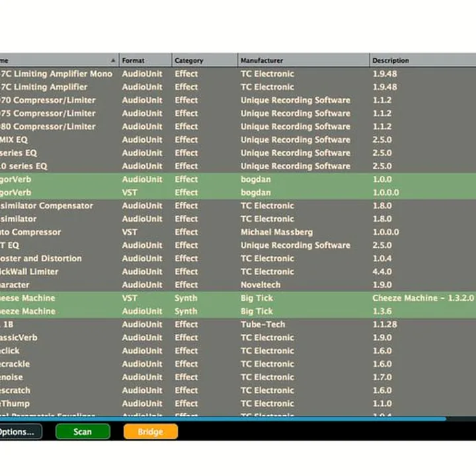Click version '1.1.0' description cell
476x476 pixels.
(x=382, y=403)
